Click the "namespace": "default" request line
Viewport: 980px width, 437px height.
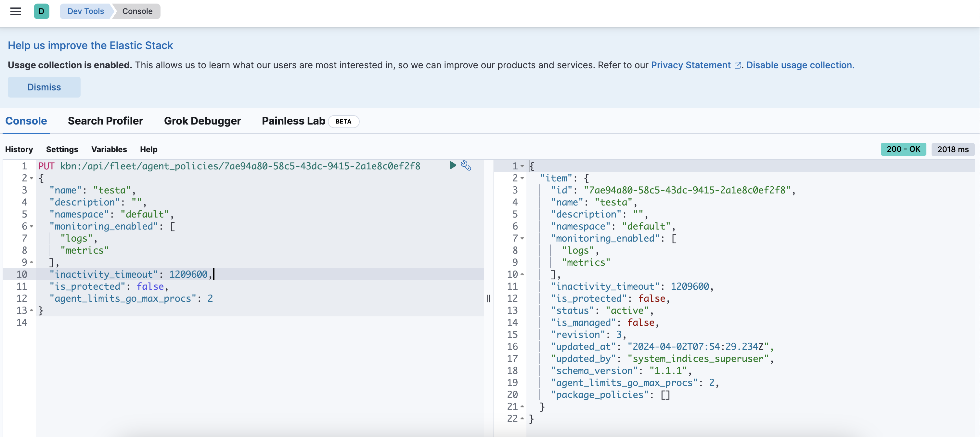pyautogui.click(x=112, y=214)
